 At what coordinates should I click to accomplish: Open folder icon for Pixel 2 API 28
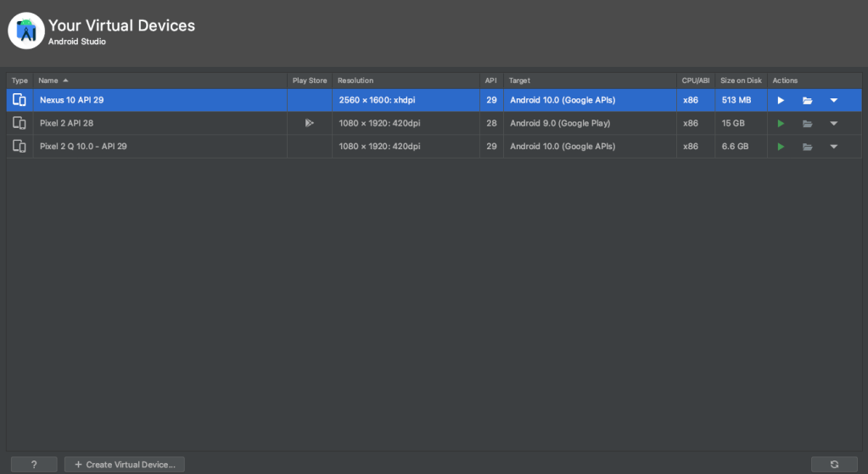pos(808,123)
